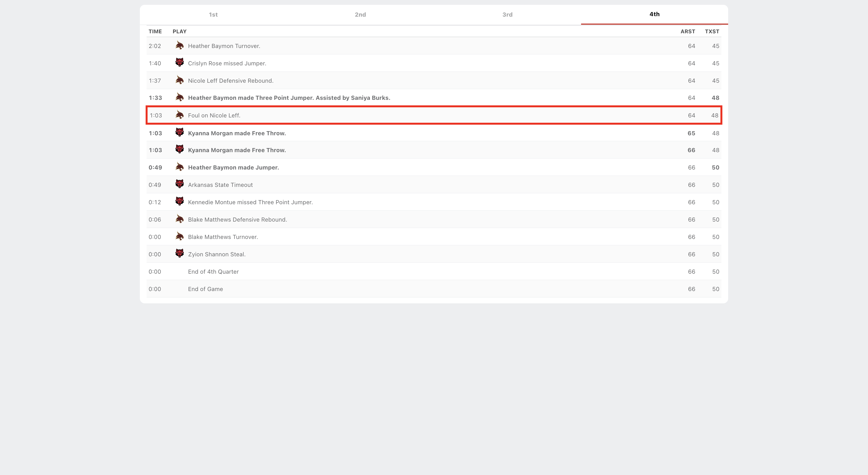
Task: Click the End of 4th Quarter row
Action: click(x=213, y=271)
